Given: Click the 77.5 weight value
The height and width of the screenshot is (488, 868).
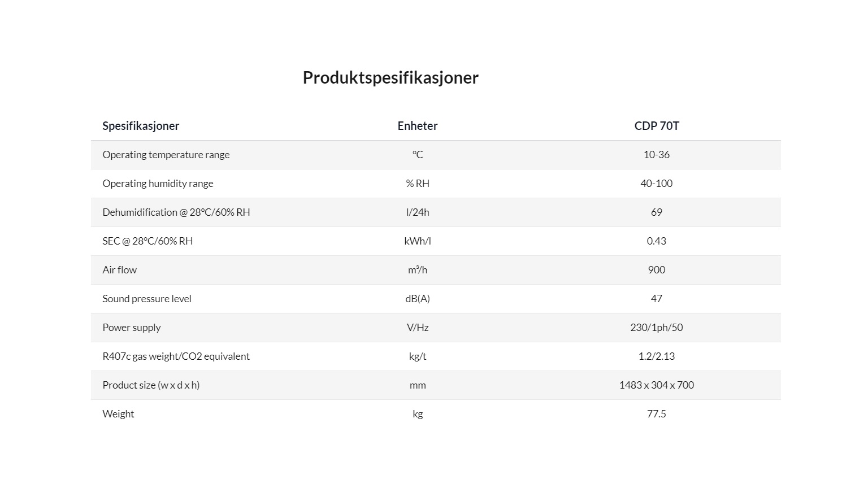Looking at the screenshot, I should (x=657, y=414).
